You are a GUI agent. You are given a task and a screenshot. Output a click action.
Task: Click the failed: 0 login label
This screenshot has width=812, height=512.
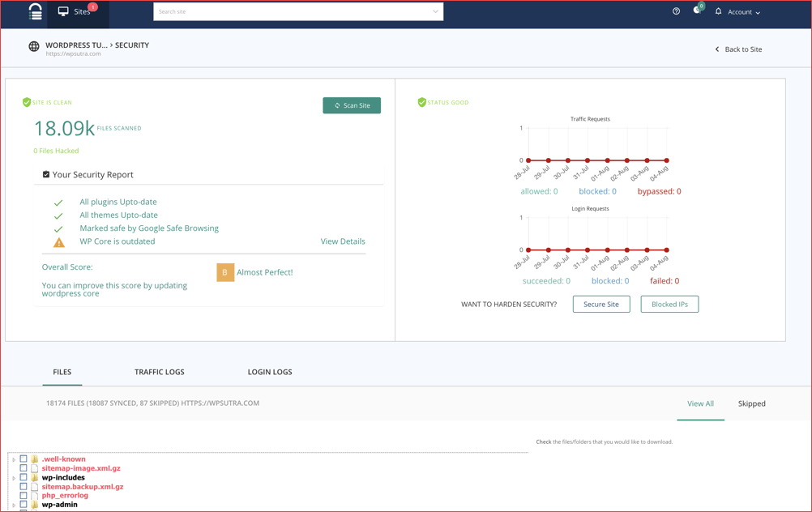(665, 281)
